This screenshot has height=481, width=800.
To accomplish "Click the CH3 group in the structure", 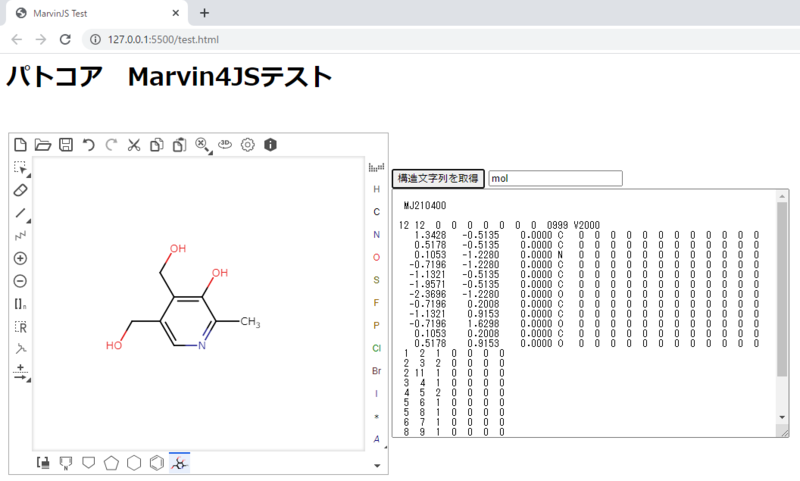I will [250, 322].
